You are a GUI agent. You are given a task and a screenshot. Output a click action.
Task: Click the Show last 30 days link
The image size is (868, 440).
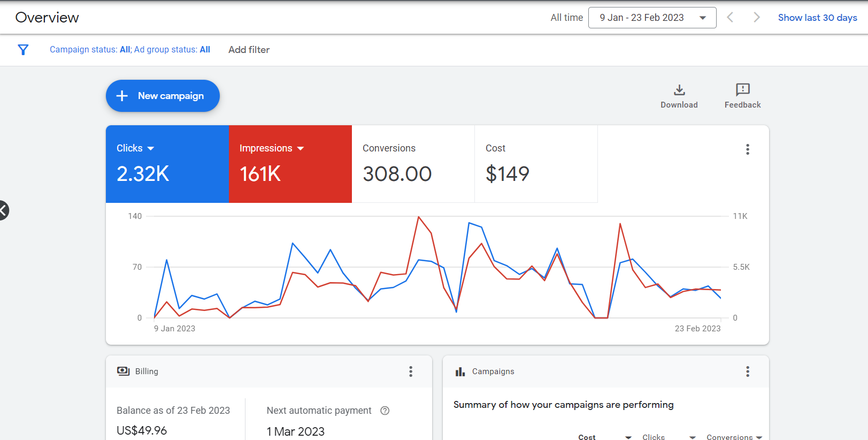click(x=817, y=18)
